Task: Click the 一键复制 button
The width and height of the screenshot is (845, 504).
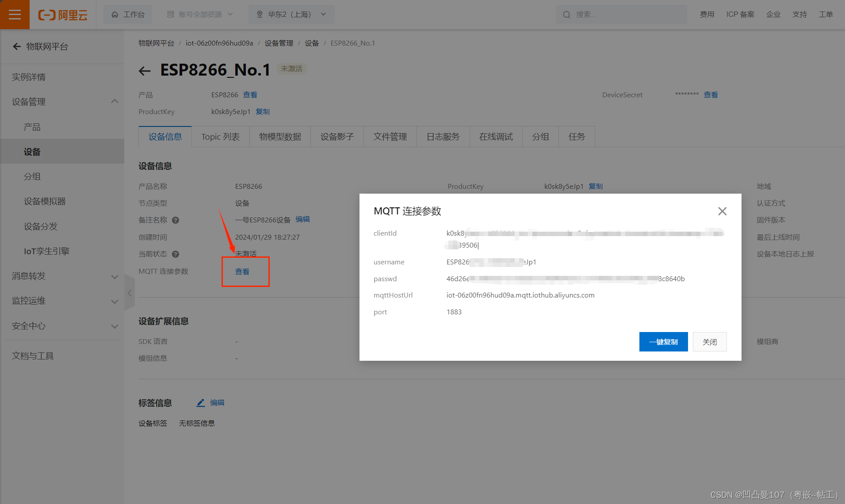Action: 663,341
